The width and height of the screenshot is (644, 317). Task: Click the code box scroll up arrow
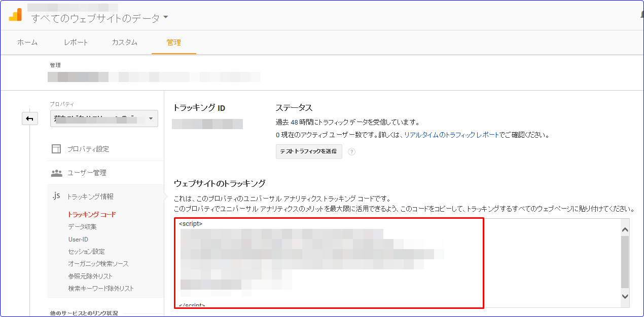pos(625,229)
